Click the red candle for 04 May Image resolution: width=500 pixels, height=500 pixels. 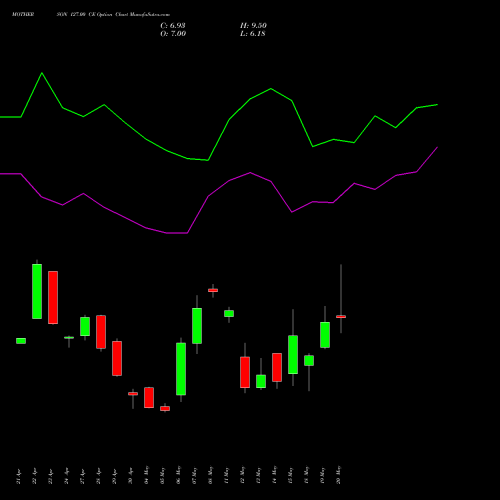(149, 397)
